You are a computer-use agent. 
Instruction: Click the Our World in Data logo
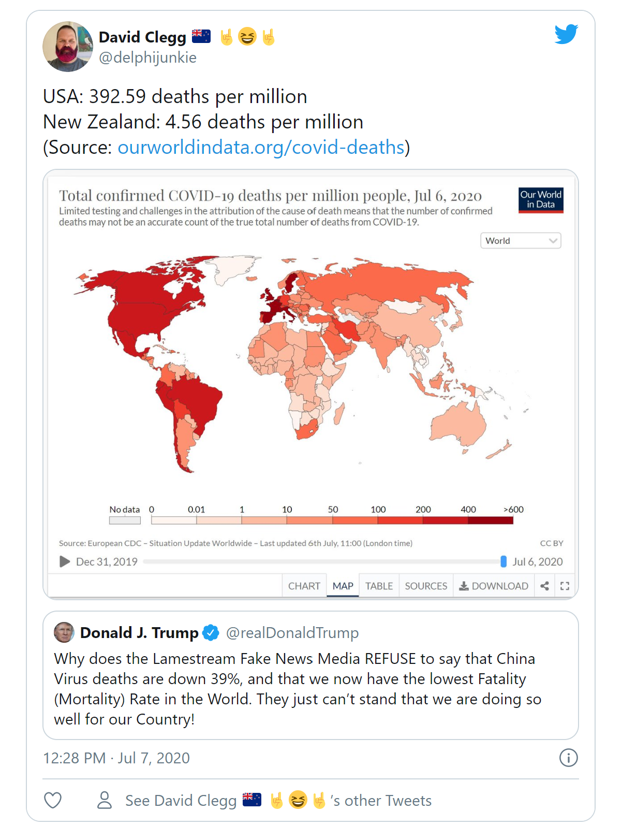coord(541,200)
